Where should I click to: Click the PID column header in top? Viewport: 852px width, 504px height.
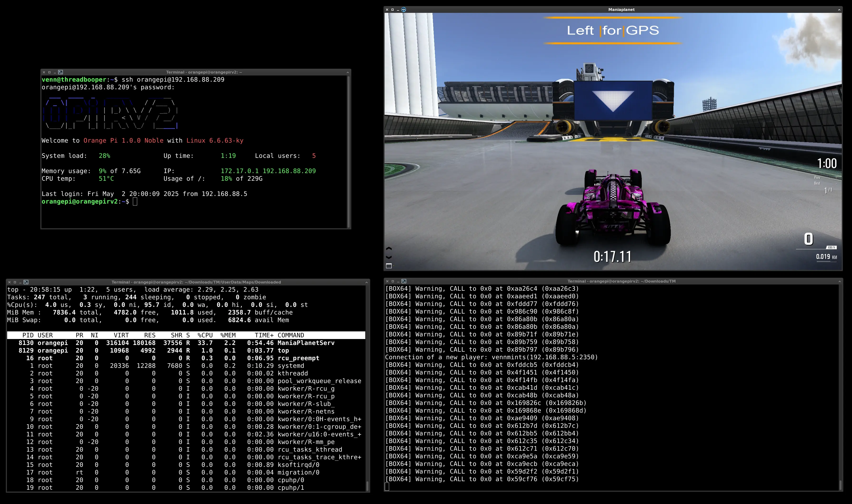pos(28,335)
